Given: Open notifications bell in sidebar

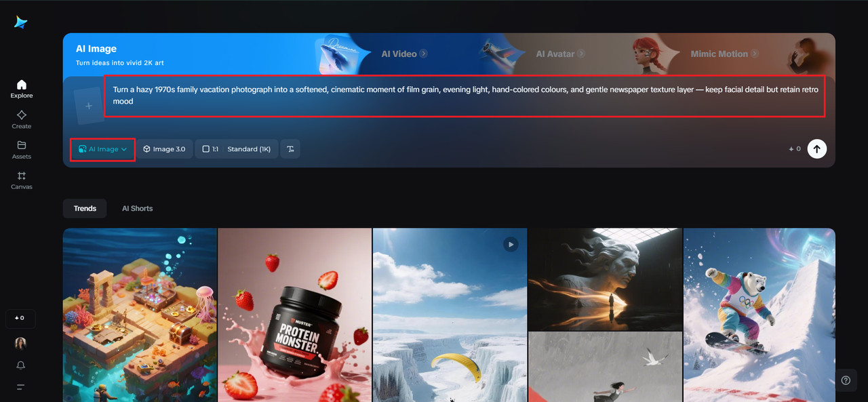Looking at the screenshot, I should click(21, 365).
